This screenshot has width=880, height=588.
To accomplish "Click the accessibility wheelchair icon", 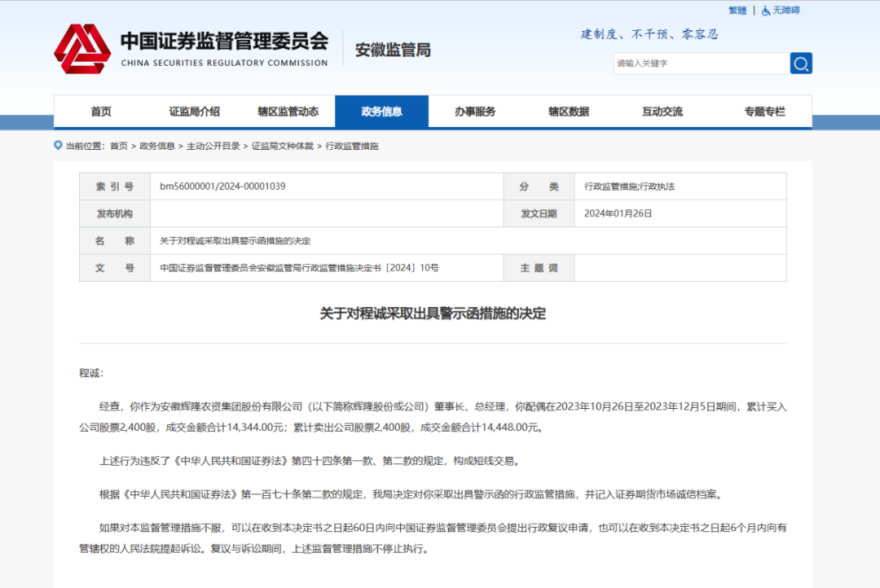I will pos(765,11).
